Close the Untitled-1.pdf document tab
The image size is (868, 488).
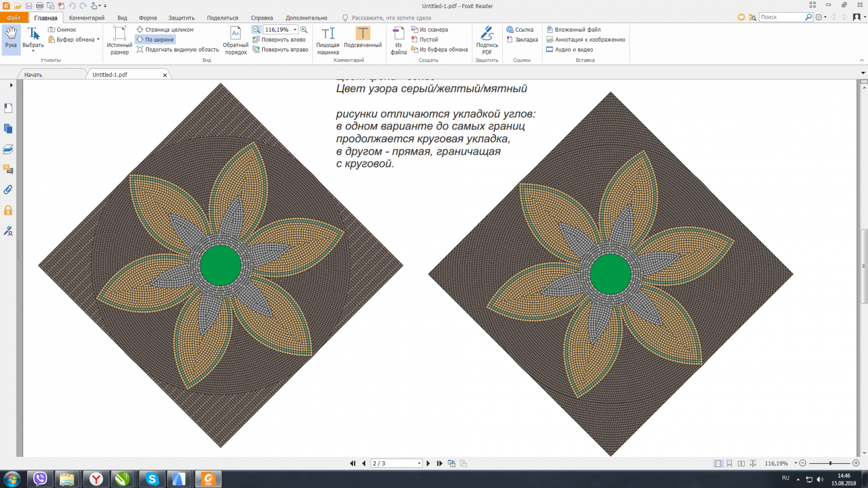coord(165,75)
